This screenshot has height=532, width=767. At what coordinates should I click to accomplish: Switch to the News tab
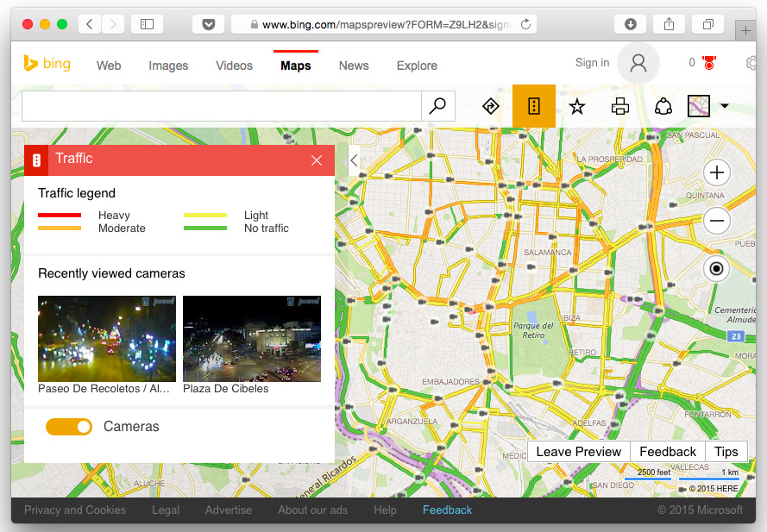pos(354,66)
